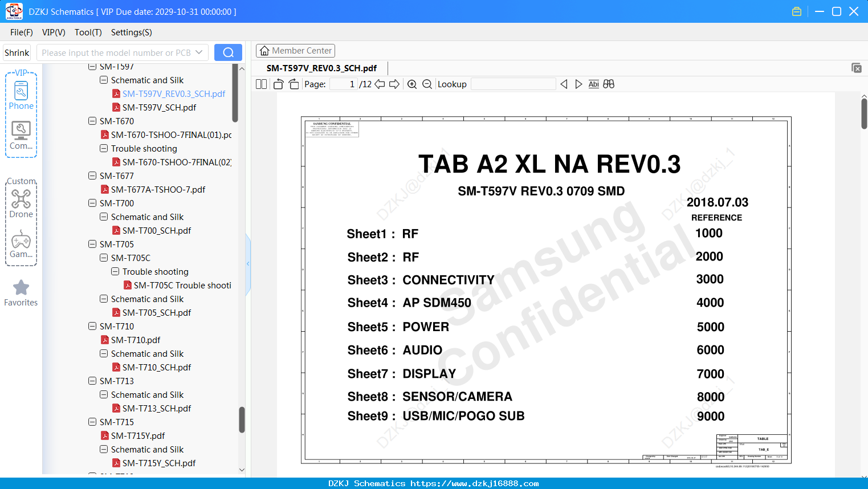Image resolution: width=868 pixels, height=489 pixels.
Task: Open the Tool(T) menu
Action: [88, 32]
